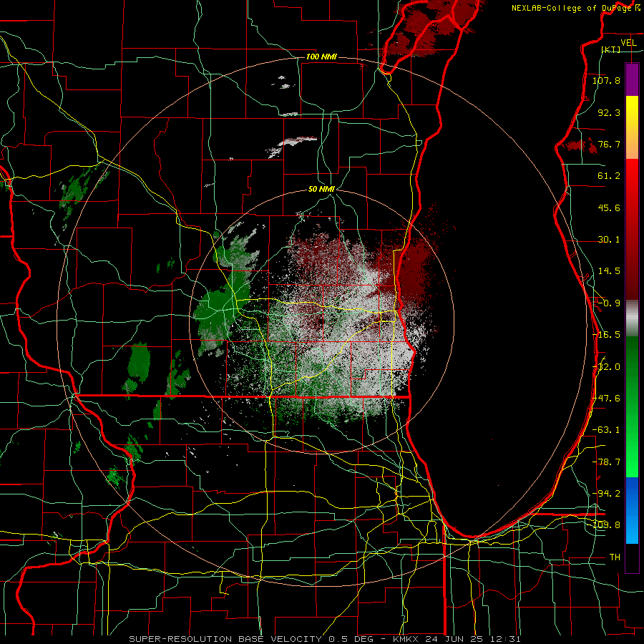Click the -78.7 velocity scale value
644x644 pixels.
click(x=606, y=462)
